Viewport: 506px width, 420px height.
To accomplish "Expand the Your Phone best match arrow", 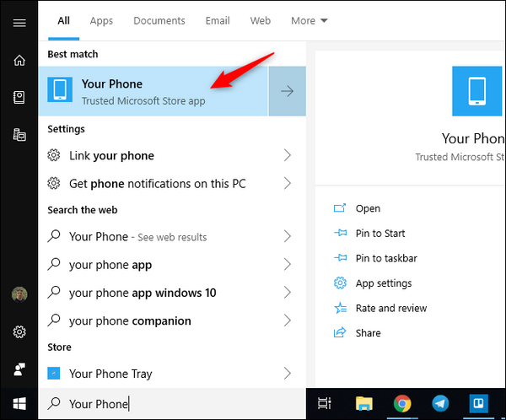I will click(287, 91).
